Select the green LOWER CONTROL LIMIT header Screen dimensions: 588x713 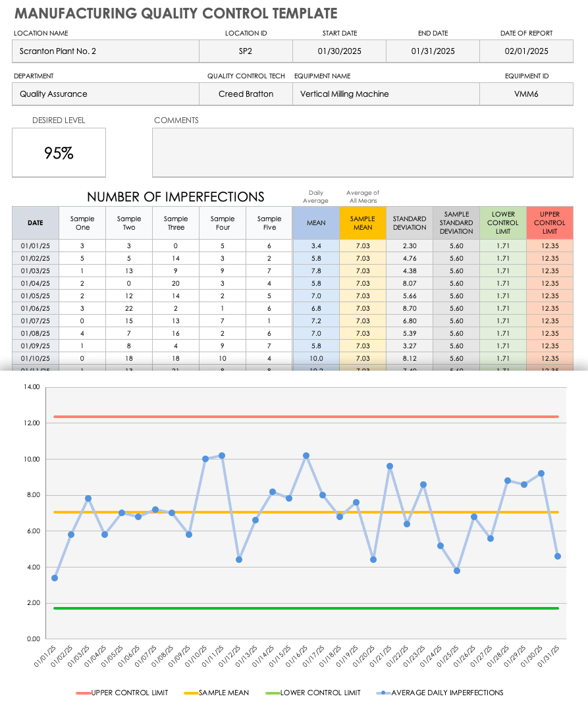click(x=503, y=223)
